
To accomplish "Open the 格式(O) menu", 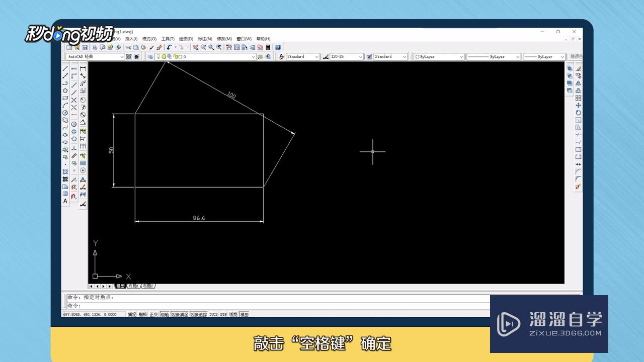I will (149, 39).
